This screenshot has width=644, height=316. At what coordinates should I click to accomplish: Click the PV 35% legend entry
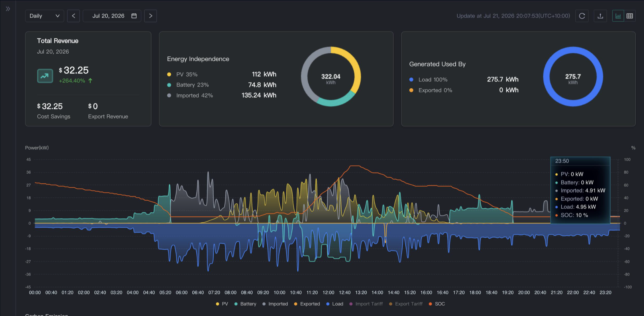[182, 74]
